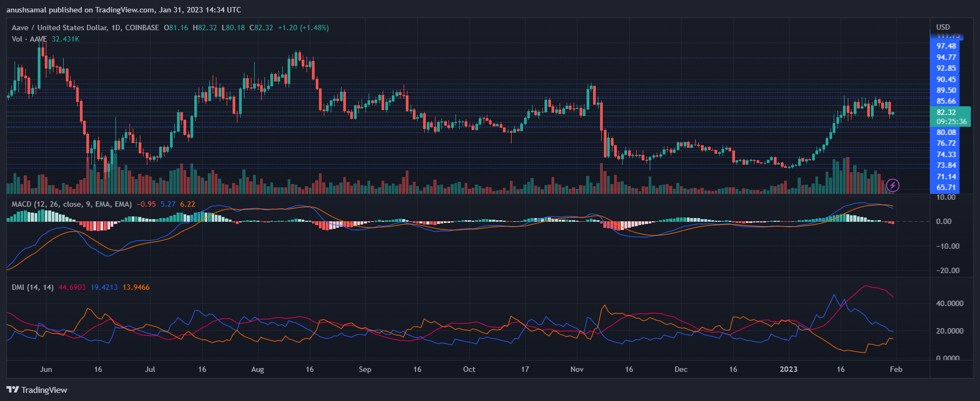Screen dimensions: 980x401
Task: Click the 40.0000 DMI scale label
Action: pyautogui.click(x=949, y=303)
